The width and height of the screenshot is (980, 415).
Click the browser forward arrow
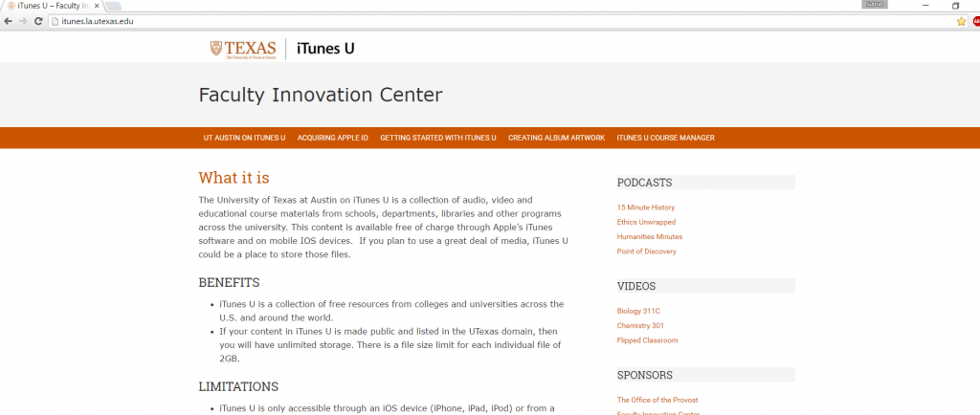click(x=23, y=21)
